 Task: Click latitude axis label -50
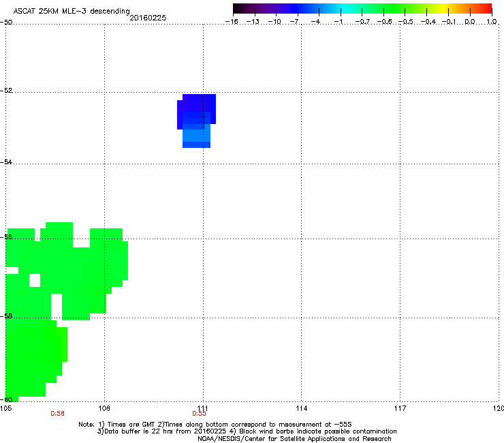6,22
